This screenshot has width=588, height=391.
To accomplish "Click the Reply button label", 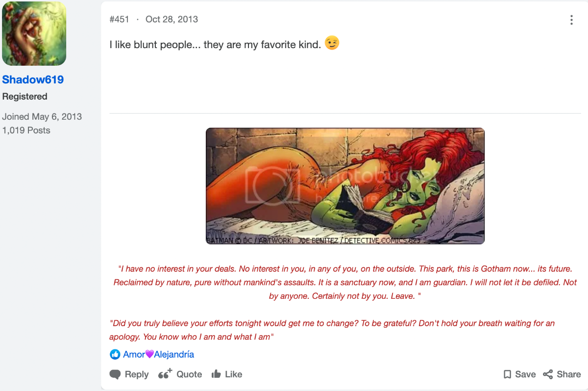I will point(137,374).
